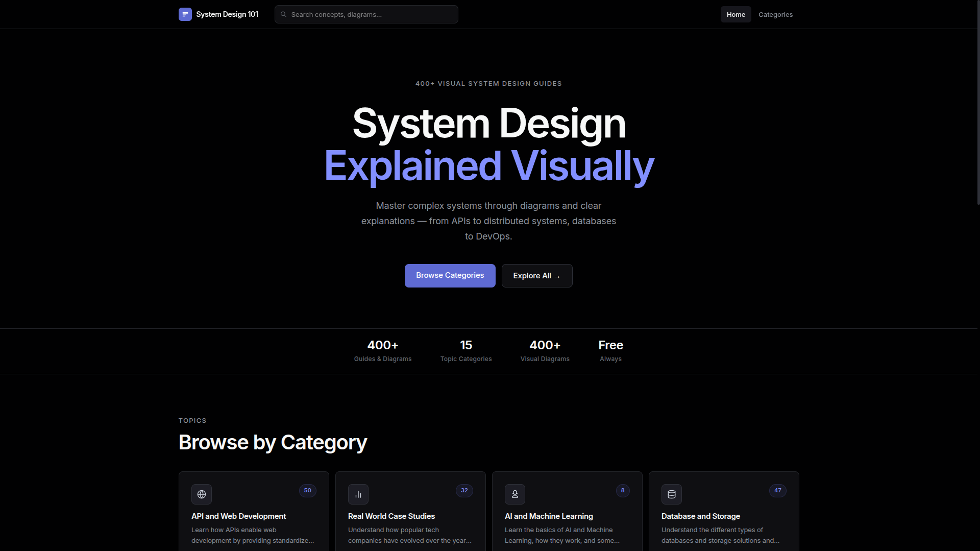Click the 15 Topic Categories stat
The width and height of the screenshot is (980, 551).
click(466, 351)
